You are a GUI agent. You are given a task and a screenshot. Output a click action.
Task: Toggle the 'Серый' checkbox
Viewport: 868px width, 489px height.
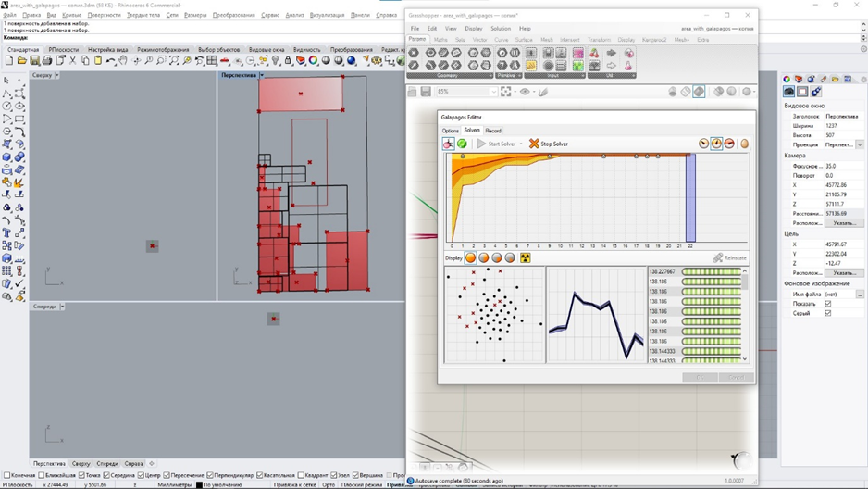[x=827, y=313]
